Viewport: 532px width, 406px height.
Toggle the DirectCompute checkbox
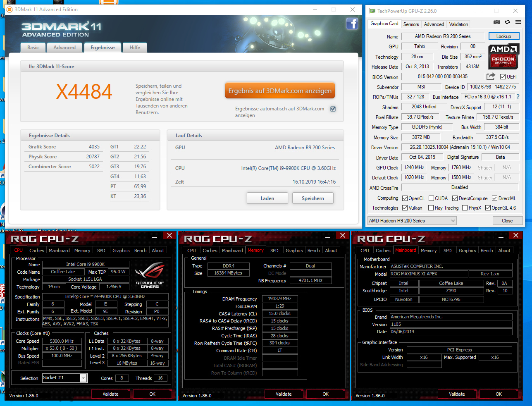pos(454,198)
